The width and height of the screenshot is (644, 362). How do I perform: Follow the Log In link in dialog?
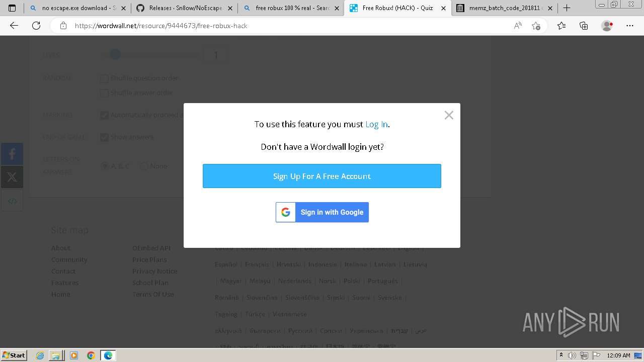pyautogui.click(x=376, y=124)
